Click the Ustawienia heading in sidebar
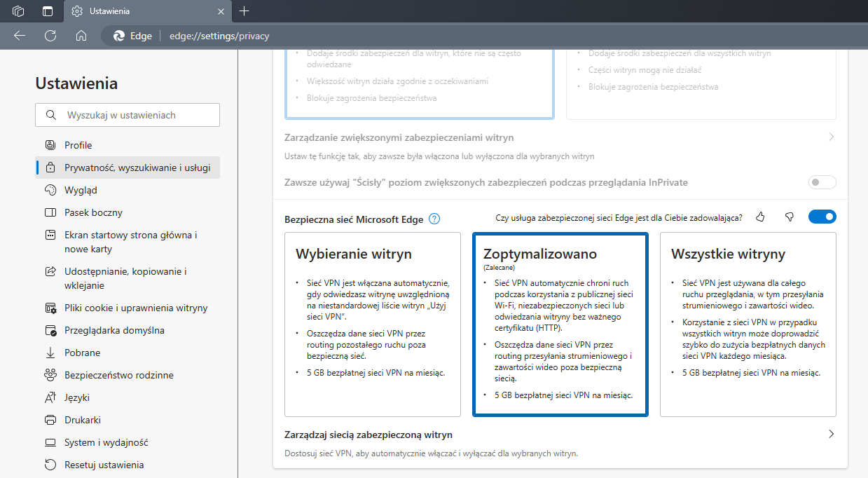This screenshot has width=868, height=478. pyautogui.click(x=76, y=83)
